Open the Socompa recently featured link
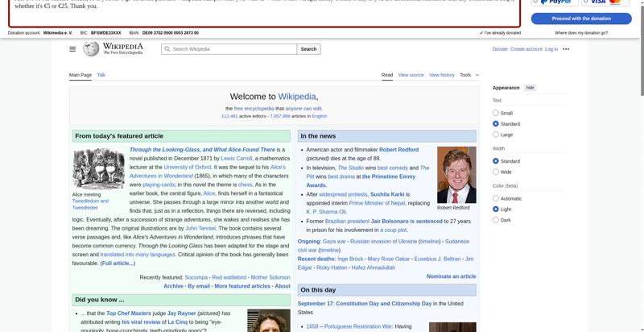The width and height of the screenshot is (644, 332). [196, 278]
